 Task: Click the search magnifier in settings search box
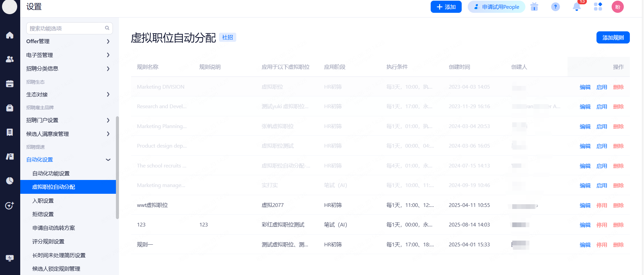[x=107, y=28]
